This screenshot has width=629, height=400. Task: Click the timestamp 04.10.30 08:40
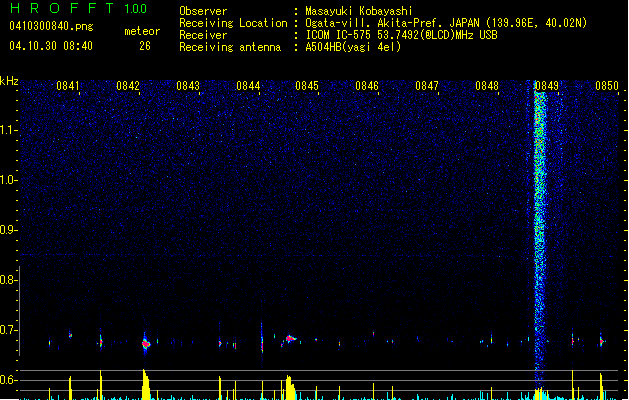[x=51, y=46]
